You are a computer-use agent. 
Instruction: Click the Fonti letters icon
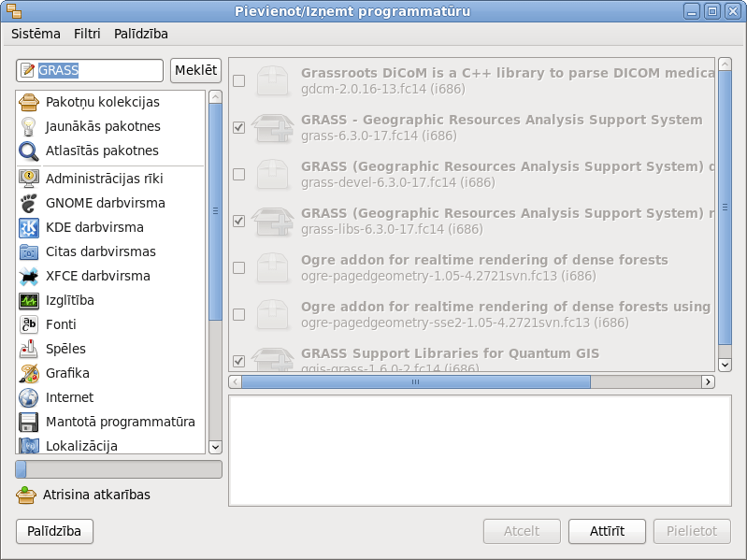[x=29, y=324]
